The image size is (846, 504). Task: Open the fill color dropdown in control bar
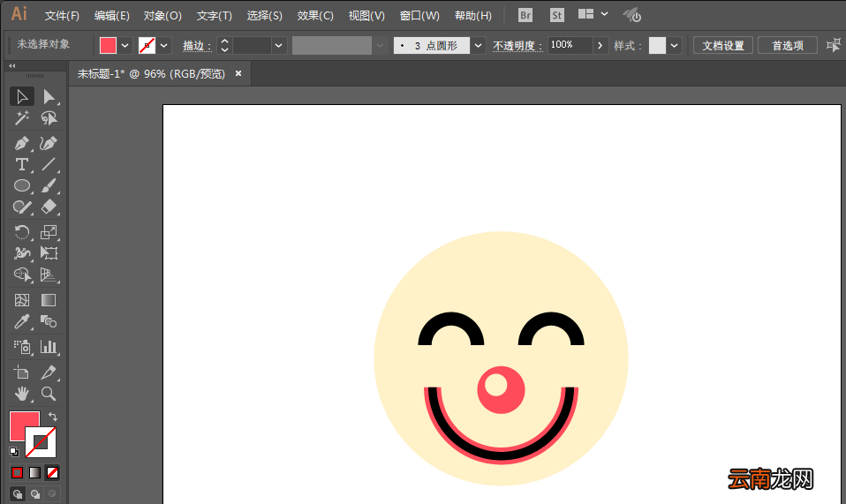[125, 46]
